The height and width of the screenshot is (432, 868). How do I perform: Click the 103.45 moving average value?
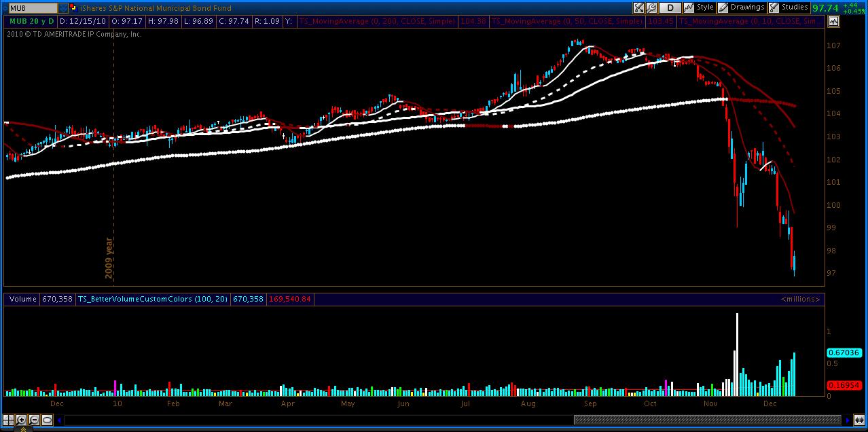659,21
